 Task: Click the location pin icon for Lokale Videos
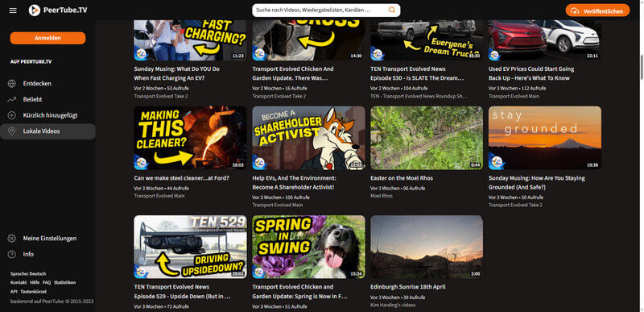point(11,131)
